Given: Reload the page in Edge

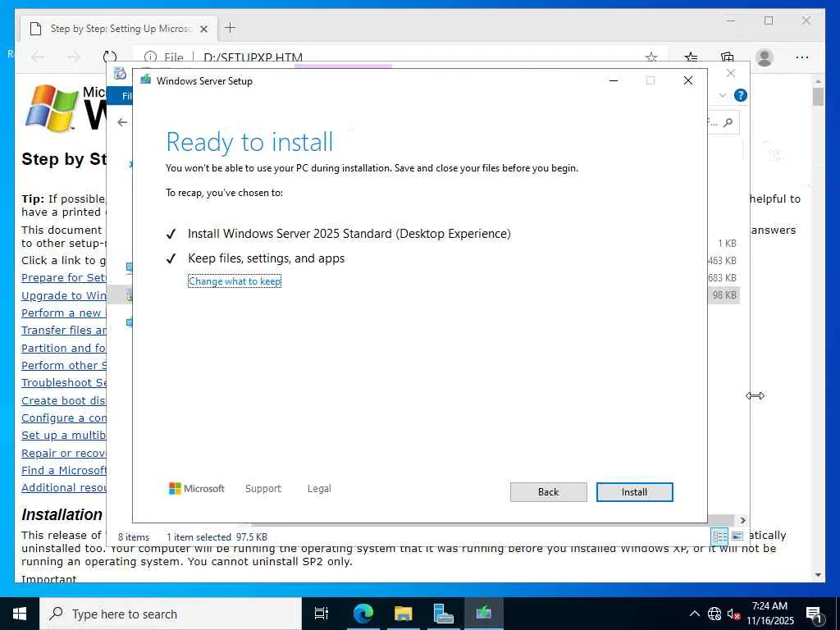Looking at the screenshot, I should coord(109,57).
